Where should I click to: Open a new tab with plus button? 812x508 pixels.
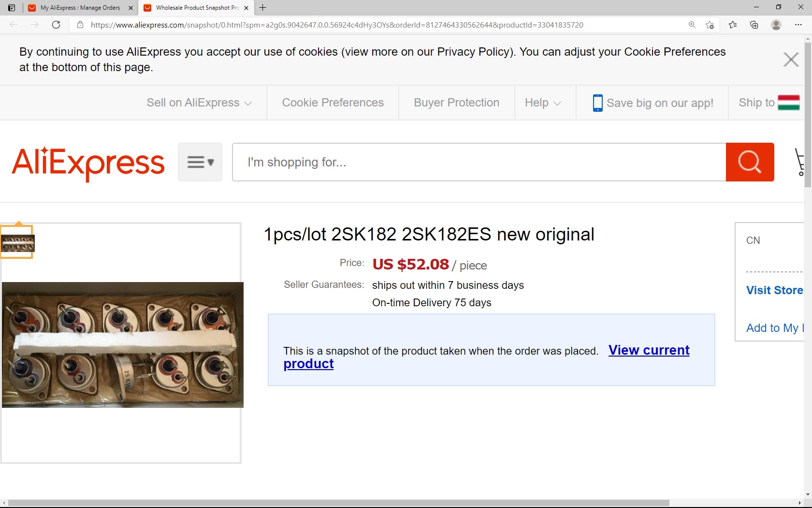pos(263,8)
